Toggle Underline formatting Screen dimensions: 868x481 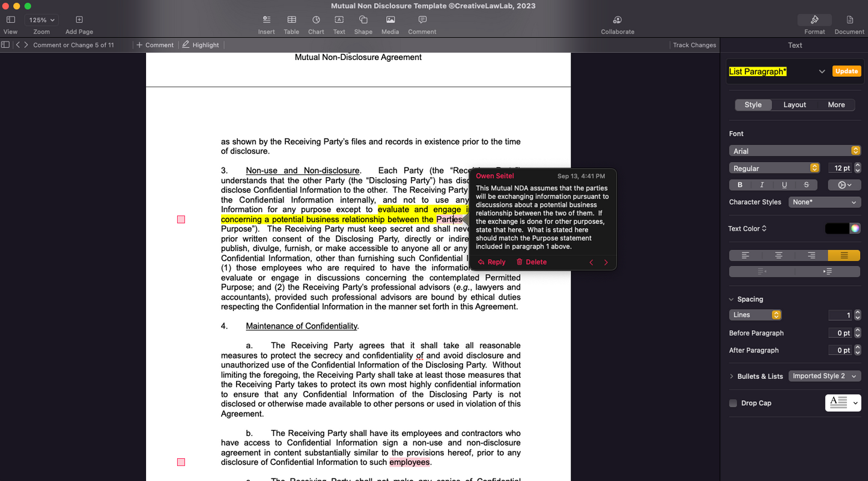click(x=784, y=185)
